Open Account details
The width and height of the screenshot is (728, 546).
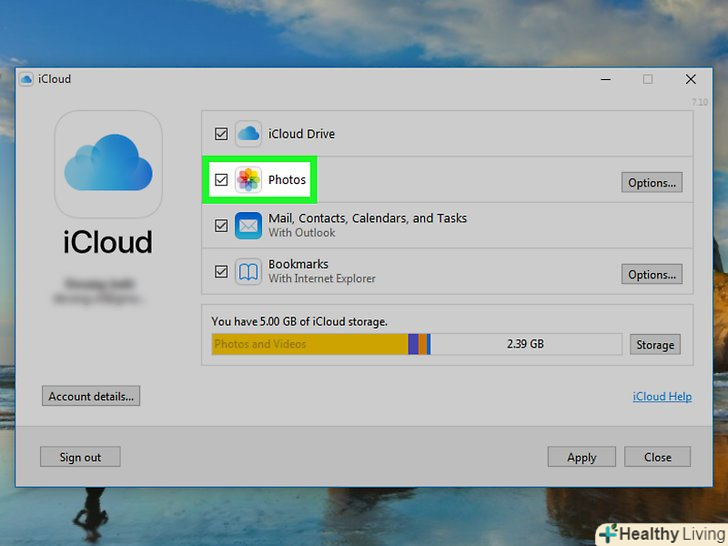click(x=91, y=396)
